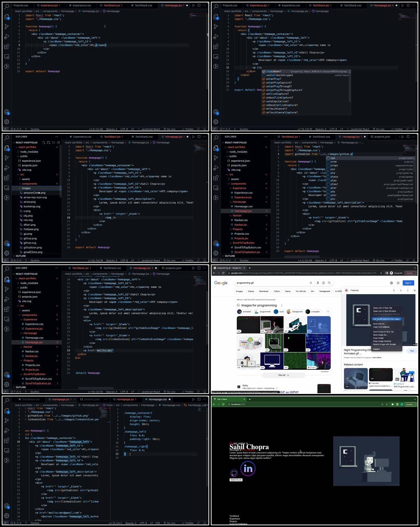The width and height of the screenshot is (420, 527).
Task: Click Explorer icon in bottom-left VS Code window
Action: coord(7,411)
